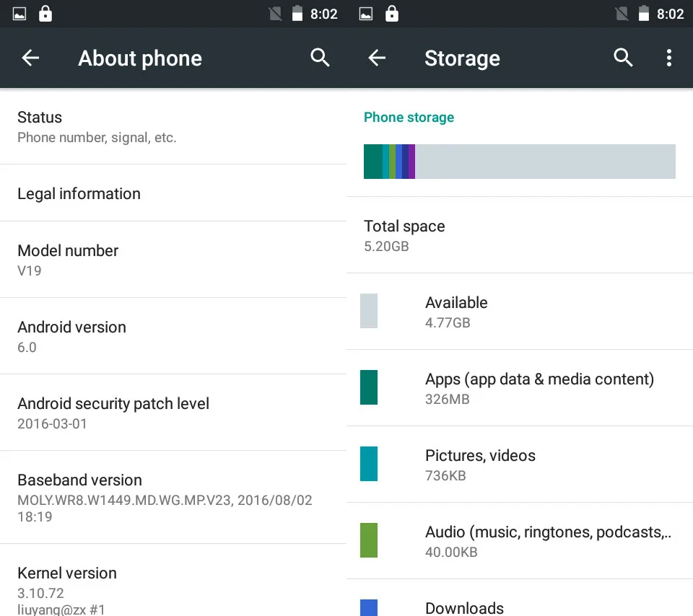Open Audio storage category

520,540
